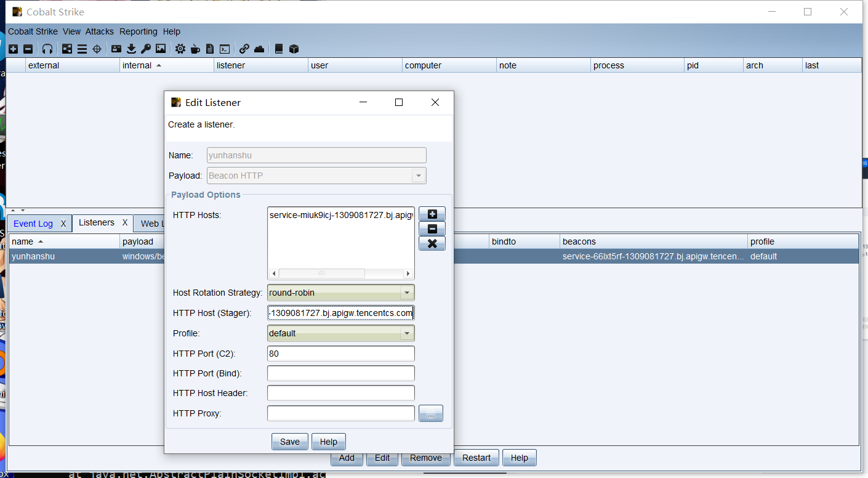Click Help button beside Restart
Viewport: 868px width, 478px height.
click(520, 458)
